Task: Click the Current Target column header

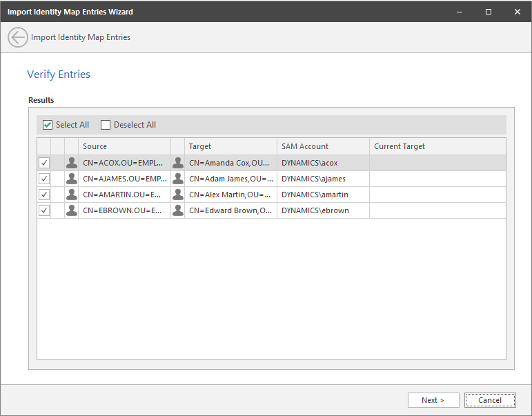Action: 436,146
